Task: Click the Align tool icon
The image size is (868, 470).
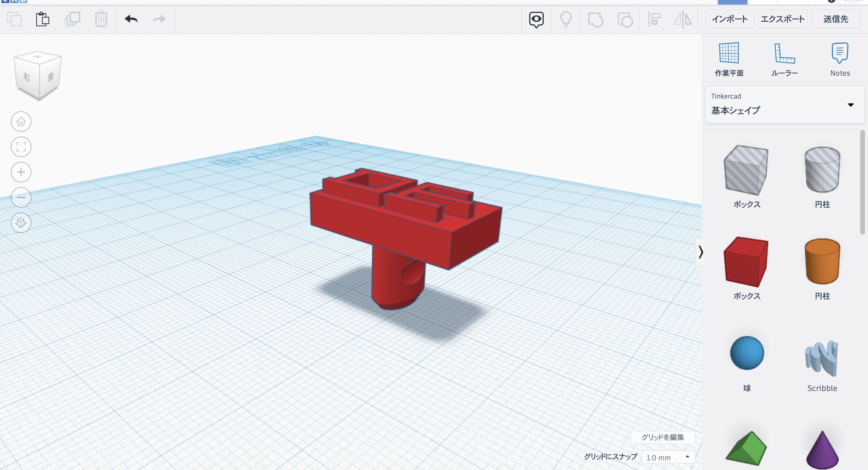Action: tap(654, 20)
